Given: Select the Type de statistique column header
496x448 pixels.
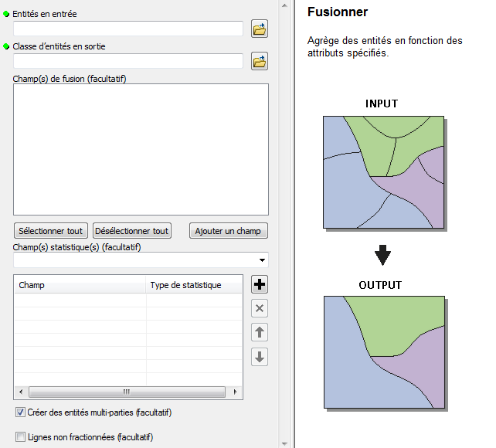Looking at the screenshot, I should pyautogui.click(x=193, y=285).
